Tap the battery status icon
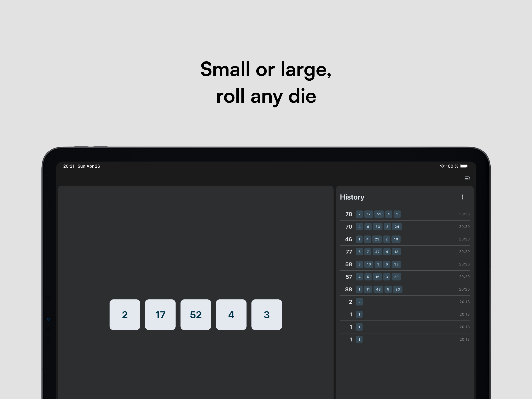 tap(464, 166)
